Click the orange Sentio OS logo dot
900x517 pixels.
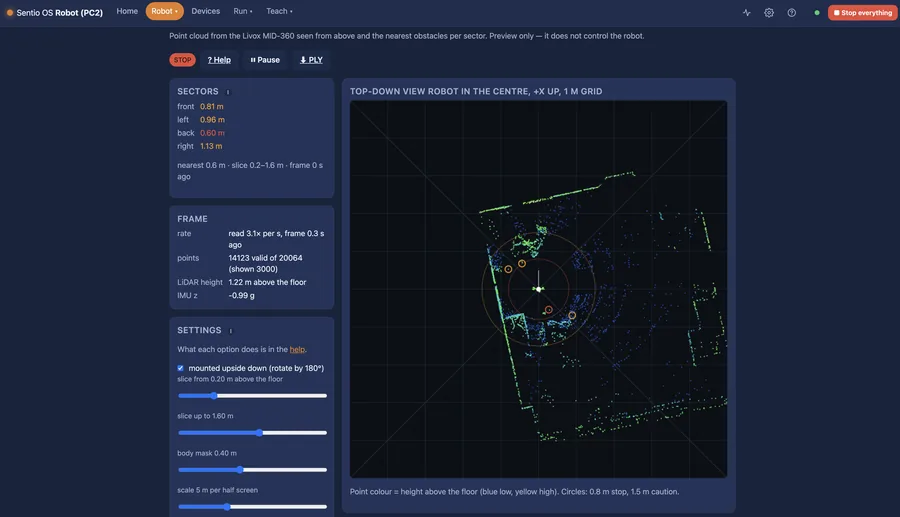(x=10, y=13)
